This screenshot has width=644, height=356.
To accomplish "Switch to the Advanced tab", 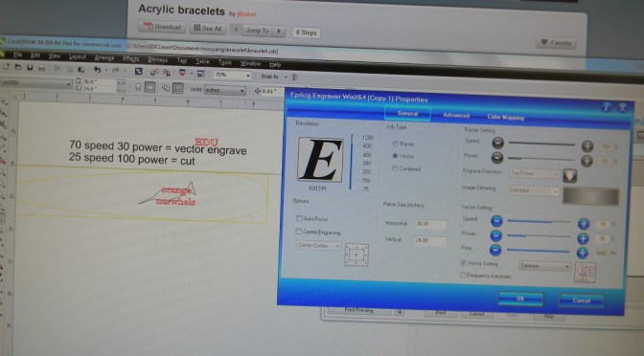I will pyautogui.click(x=456, y=115).
